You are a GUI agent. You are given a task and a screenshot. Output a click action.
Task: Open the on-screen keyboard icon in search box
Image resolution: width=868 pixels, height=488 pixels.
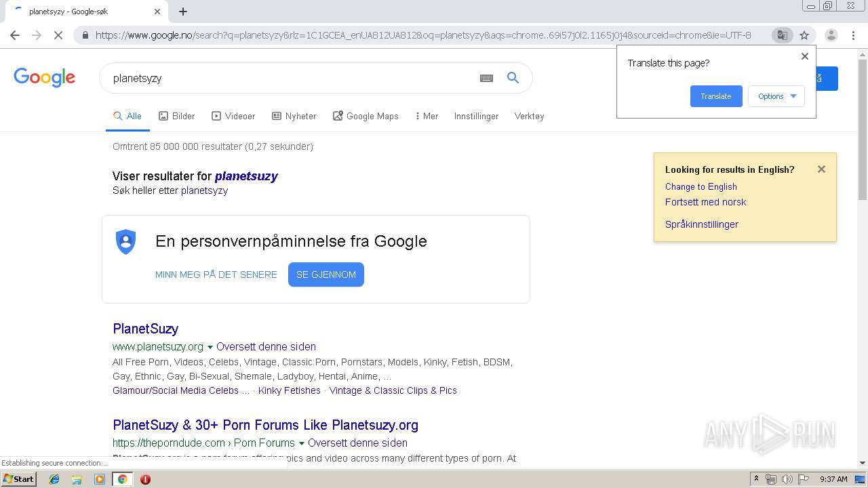486,78
